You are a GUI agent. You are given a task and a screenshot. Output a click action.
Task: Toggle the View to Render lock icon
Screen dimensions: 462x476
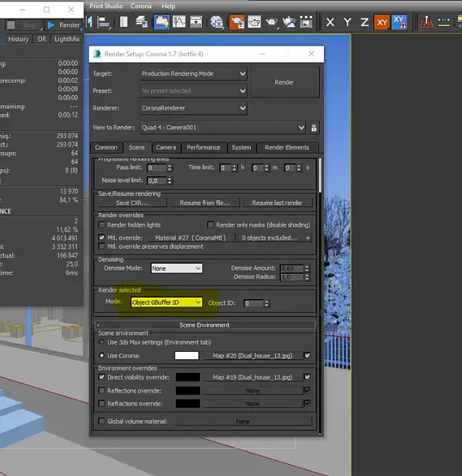point(314,128)
